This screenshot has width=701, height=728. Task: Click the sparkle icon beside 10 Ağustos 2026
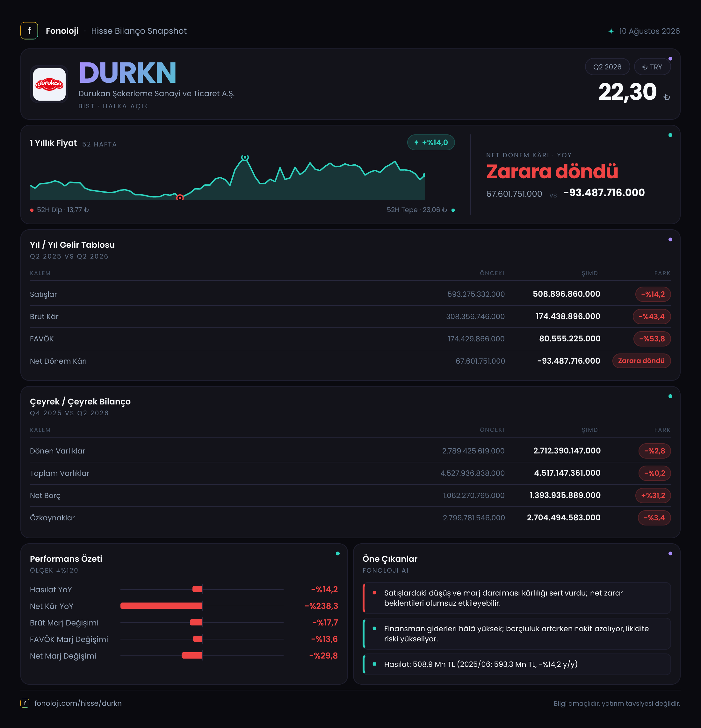[x=611, y=31]
